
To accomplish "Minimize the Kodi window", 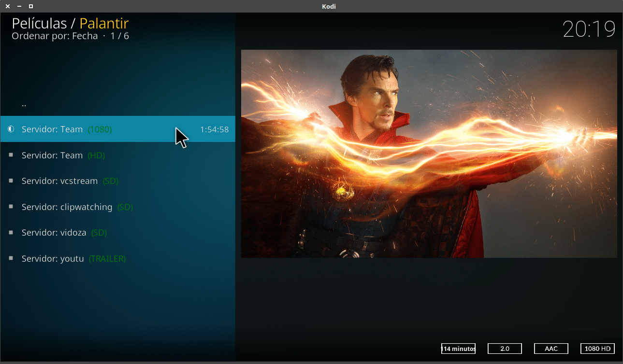I will point(19,6).
